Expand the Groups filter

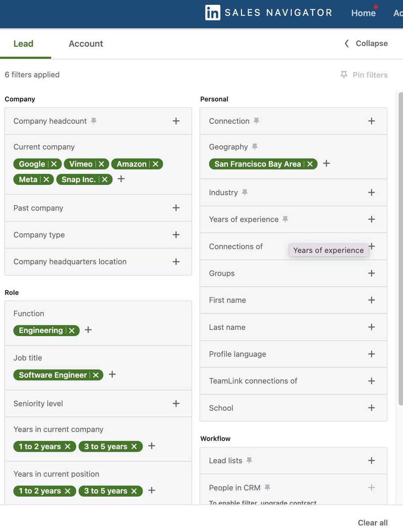click(x=372, y=274)
